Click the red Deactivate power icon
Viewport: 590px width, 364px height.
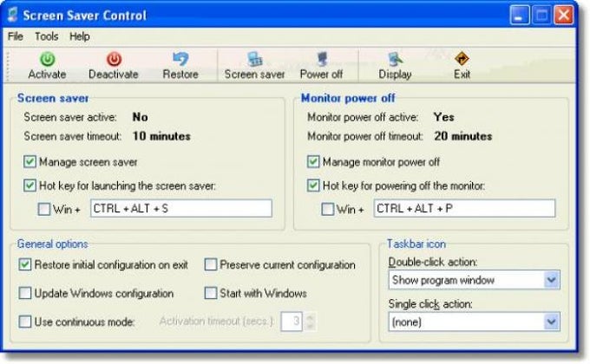click(114, 60)
